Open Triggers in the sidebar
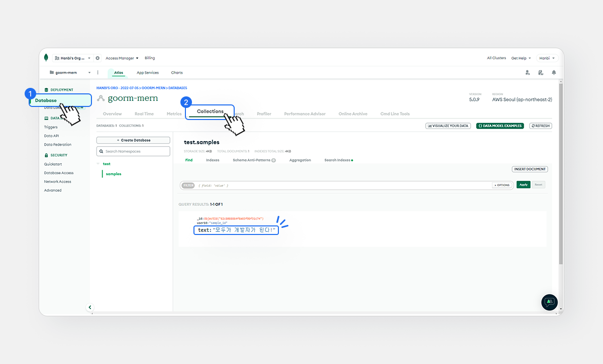Viewport: 603px width, 364px height. pyautogui.click(x=51, y=127)
